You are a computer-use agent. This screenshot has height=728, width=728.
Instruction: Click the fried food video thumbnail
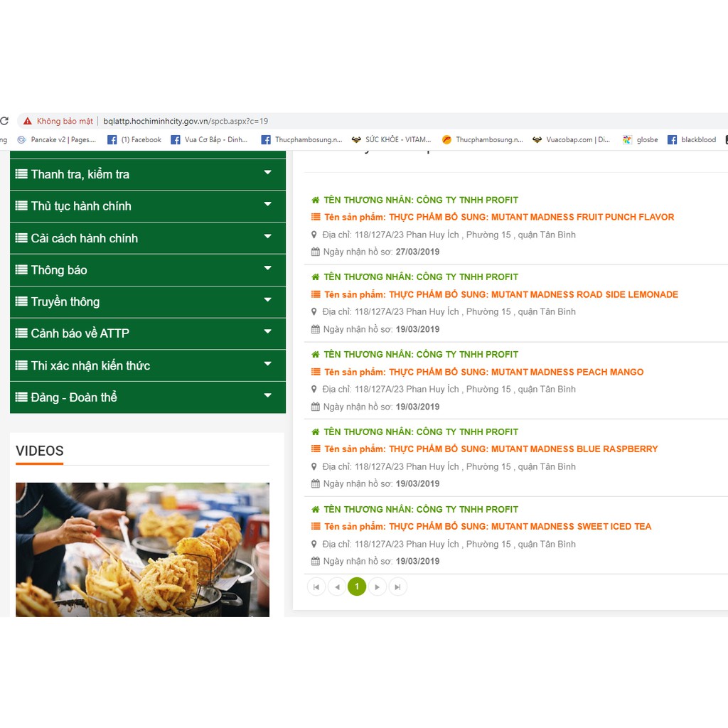[x=142, y=549]
